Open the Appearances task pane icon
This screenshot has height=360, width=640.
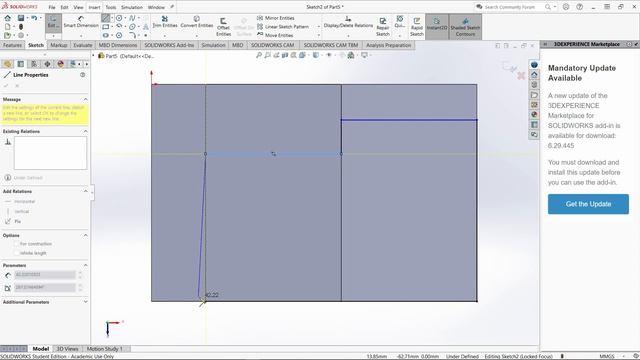click(x=534, y=115)
